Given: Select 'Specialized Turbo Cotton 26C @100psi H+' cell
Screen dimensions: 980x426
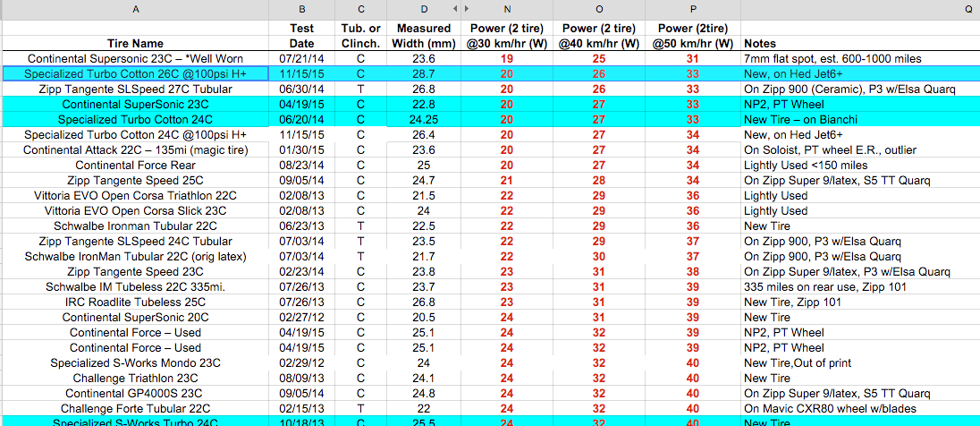Looking at the screenshot, I should point(136,73).
